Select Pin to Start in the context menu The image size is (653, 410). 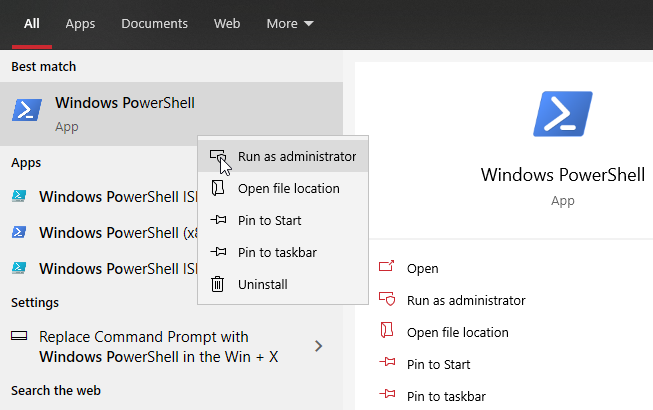tap(283, 220)
